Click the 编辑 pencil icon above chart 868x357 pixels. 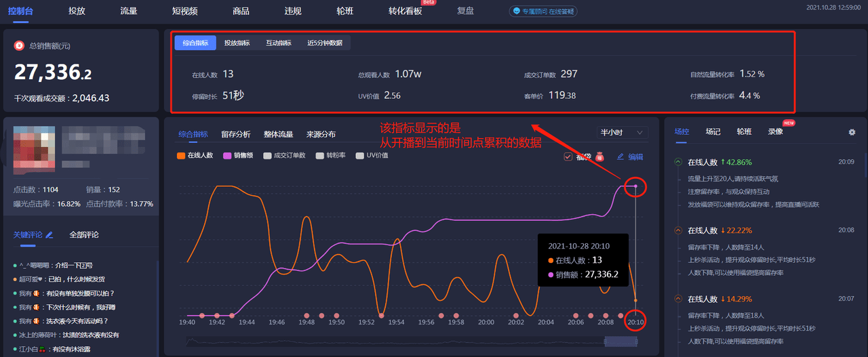click(x=620, y=156)
